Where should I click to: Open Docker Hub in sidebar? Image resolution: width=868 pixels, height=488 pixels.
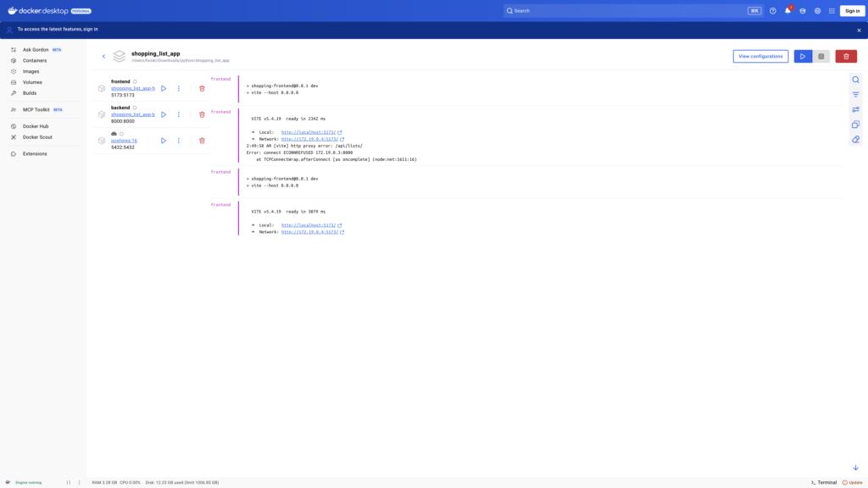click(x=36, y=126)
